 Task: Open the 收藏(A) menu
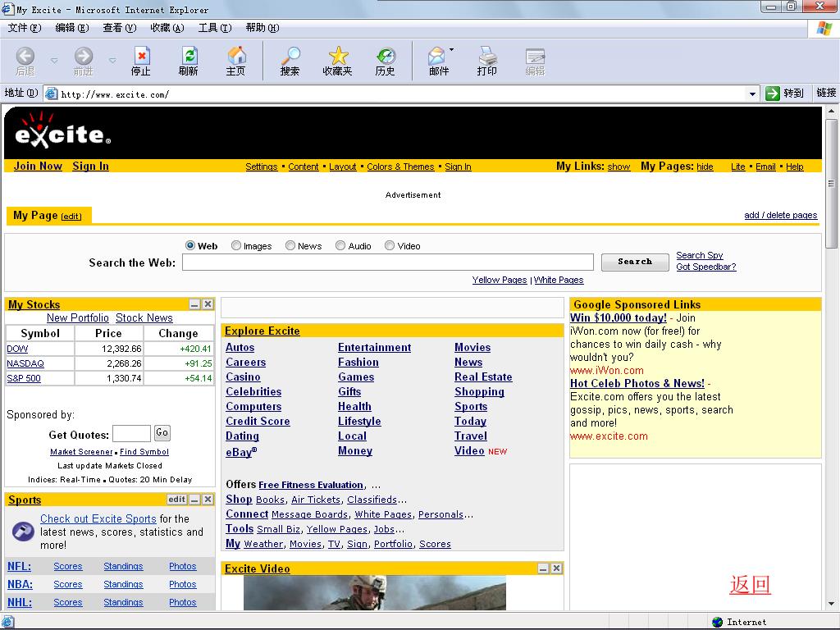click(x=167, y=28)
